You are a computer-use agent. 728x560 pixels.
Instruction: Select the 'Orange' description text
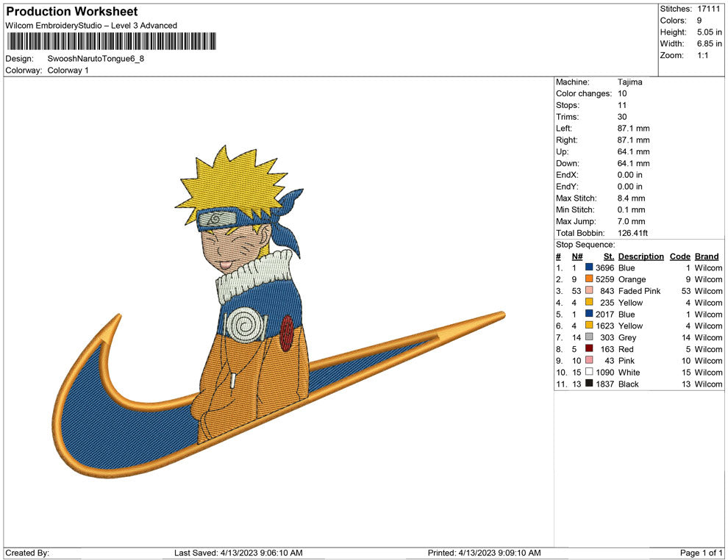tap(632, 279)
